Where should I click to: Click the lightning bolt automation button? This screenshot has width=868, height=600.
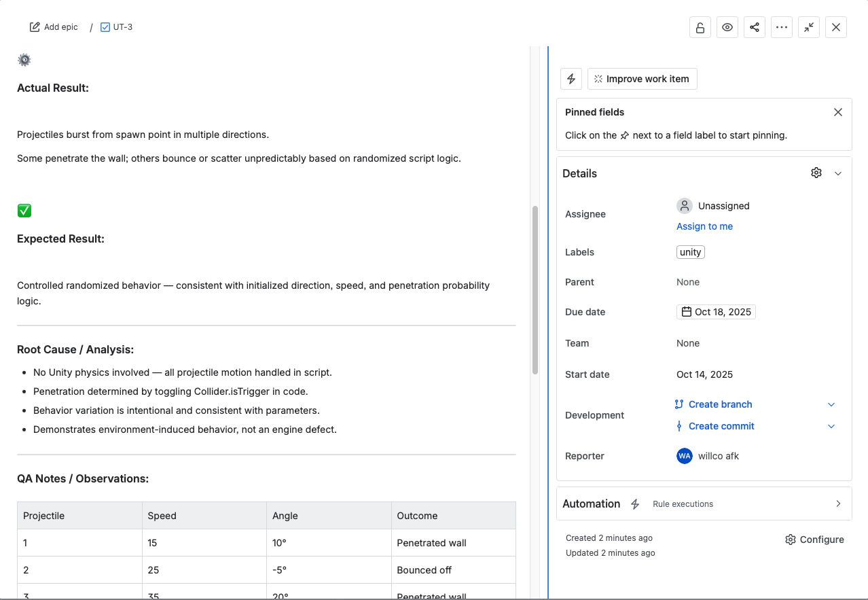571,79
